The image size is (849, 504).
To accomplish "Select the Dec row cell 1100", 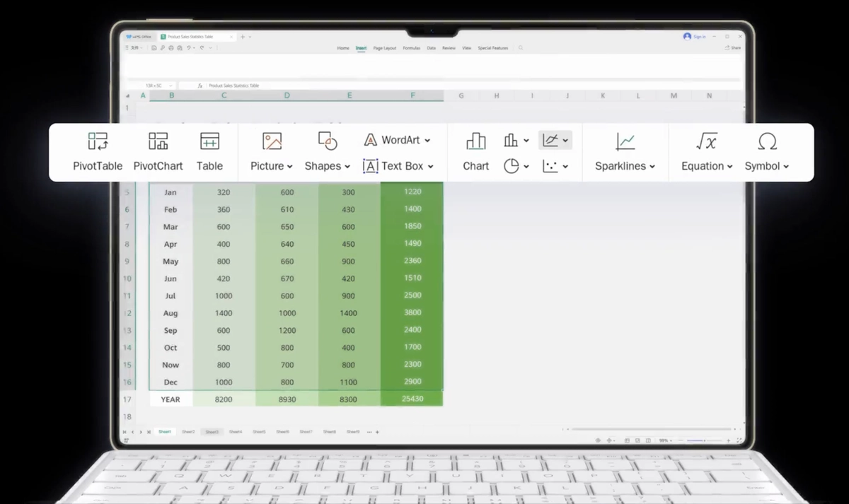I will pos(349,382).
